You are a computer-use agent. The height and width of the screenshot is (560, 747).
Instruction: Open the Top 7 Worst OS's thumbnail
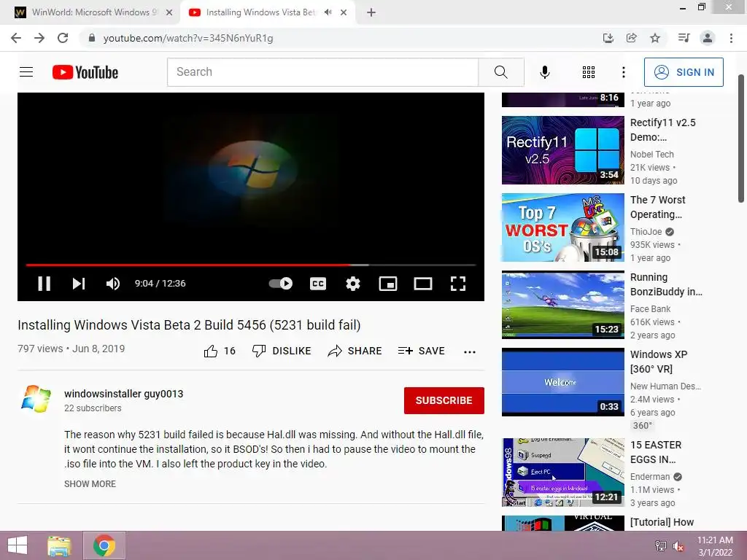point(562,227)
